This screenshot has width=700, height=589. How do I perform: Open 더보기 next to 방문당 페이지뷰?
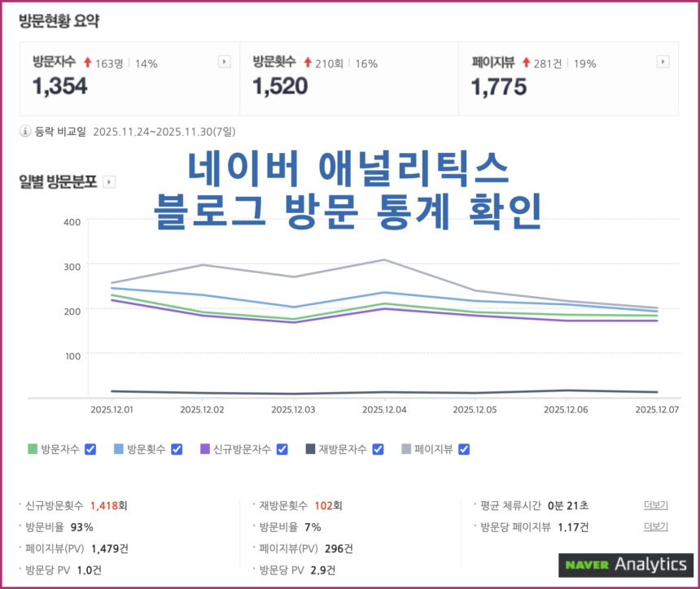[x=656, y=527]
